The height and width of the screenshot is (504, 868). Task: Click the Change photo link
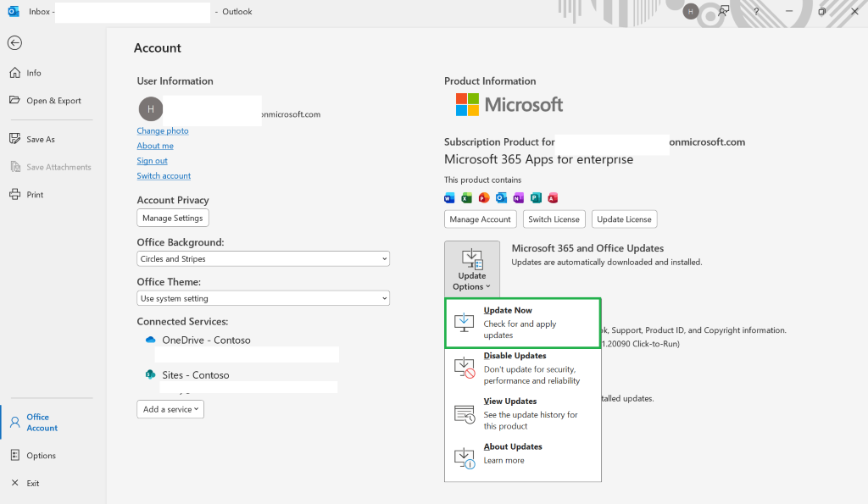point(163,131)
